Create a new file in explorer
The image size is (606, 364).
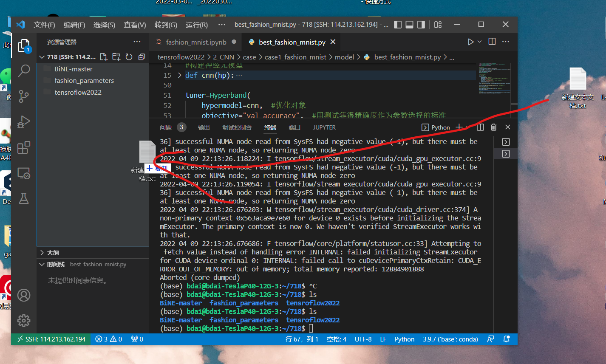104,57
